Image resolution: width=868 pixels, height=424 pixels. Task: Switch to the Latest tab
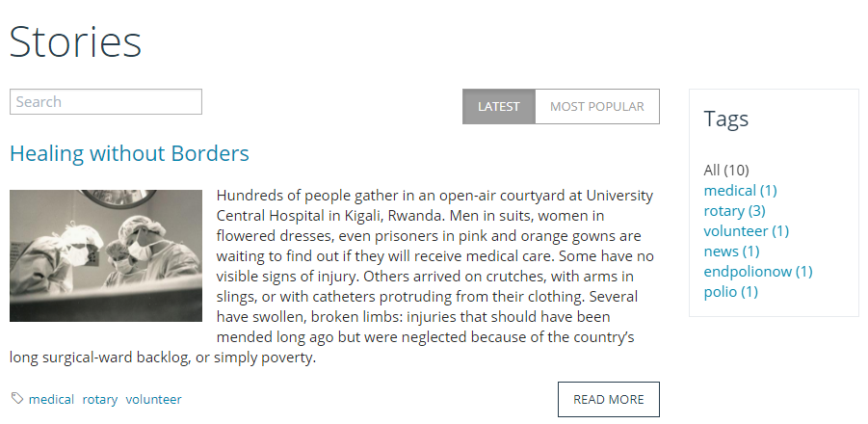[x=498, y=107]
